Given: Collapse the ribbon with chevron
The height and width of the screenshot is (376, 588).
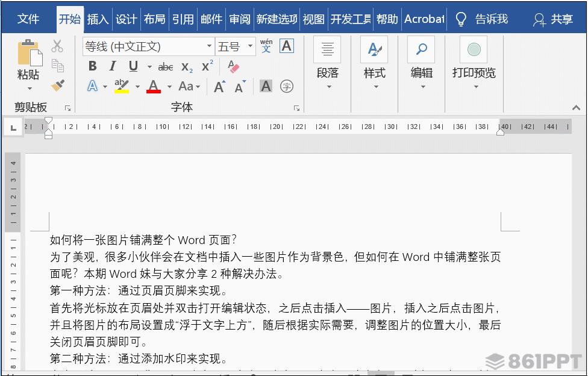Looking at the screenshot, I should [577, 108].
